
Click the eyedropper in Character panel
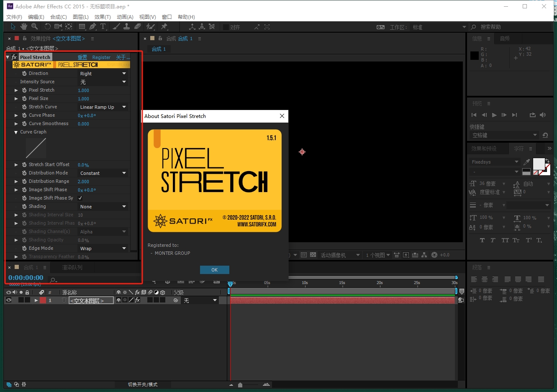[x=526, y=162]
